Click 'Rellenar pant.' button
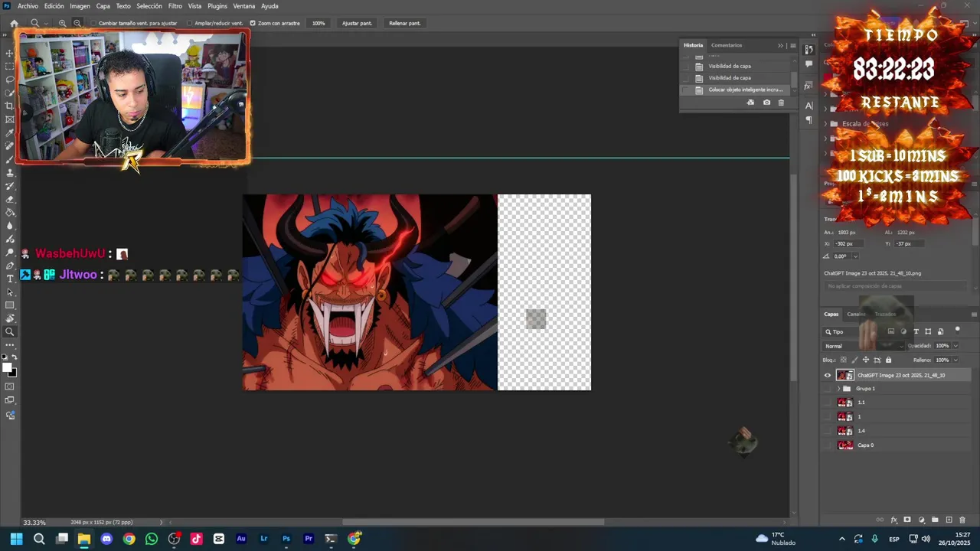The image size is (980, 551). 404,23
